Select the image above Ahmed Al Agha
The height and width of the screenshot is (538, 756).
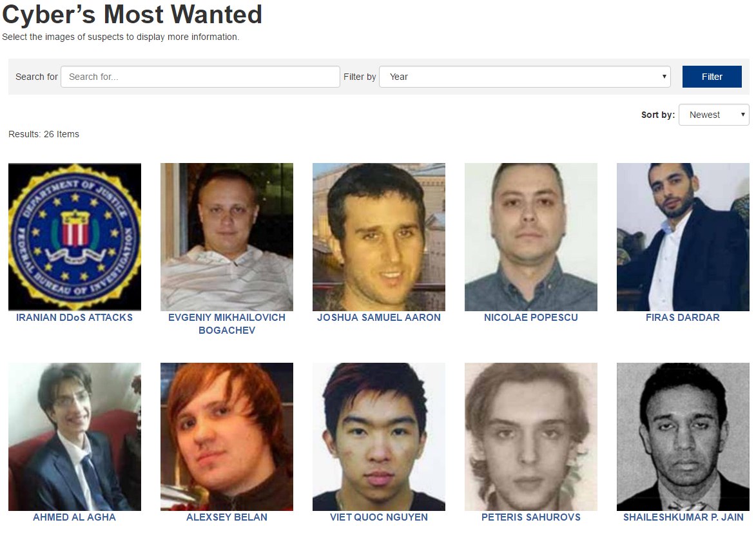[x=75, y=437]
